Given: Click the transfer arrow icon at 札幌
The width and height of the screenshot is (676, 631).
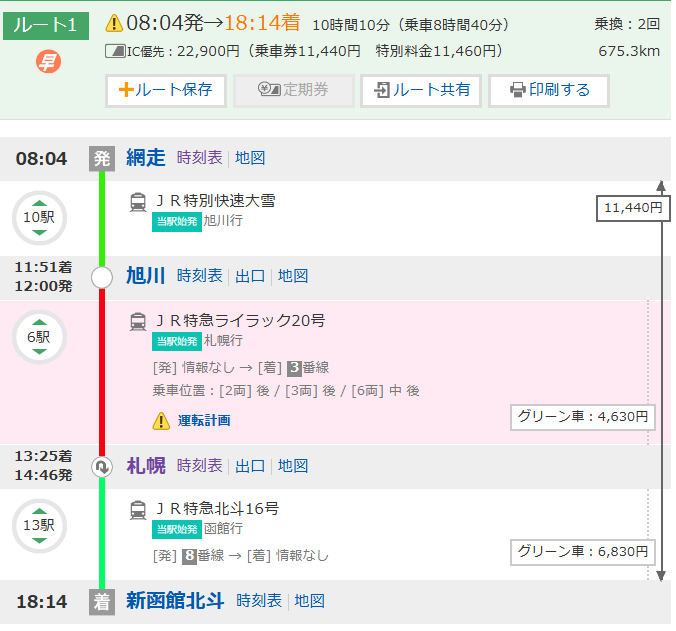Looking at the screenshot, I should click(102, 467).
